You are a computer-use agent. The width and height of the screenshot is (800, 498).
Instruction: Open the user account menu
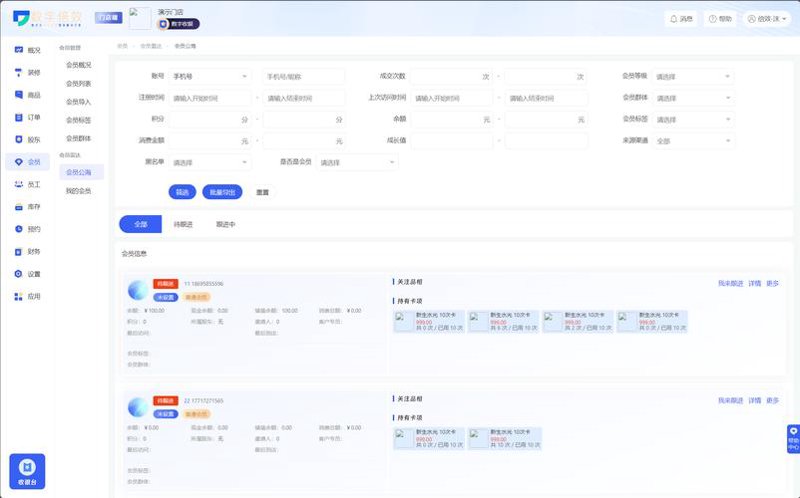point(766,19)
